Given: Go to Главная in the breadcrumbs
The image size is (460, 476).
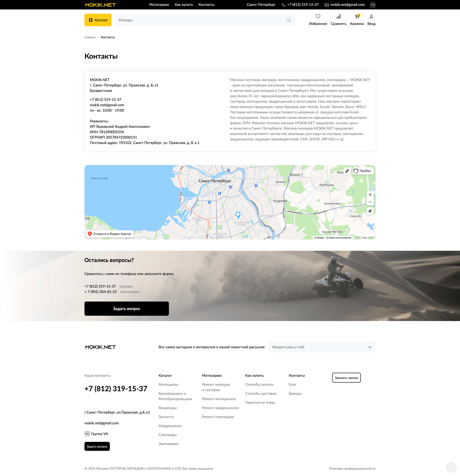Looking at the screenshot, I should click(90, 37).
